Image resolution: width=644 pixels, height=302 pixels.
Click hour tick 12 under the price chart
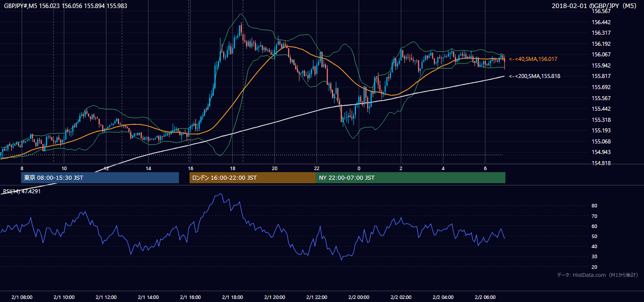pyautogui.click(x=106, y=168)
